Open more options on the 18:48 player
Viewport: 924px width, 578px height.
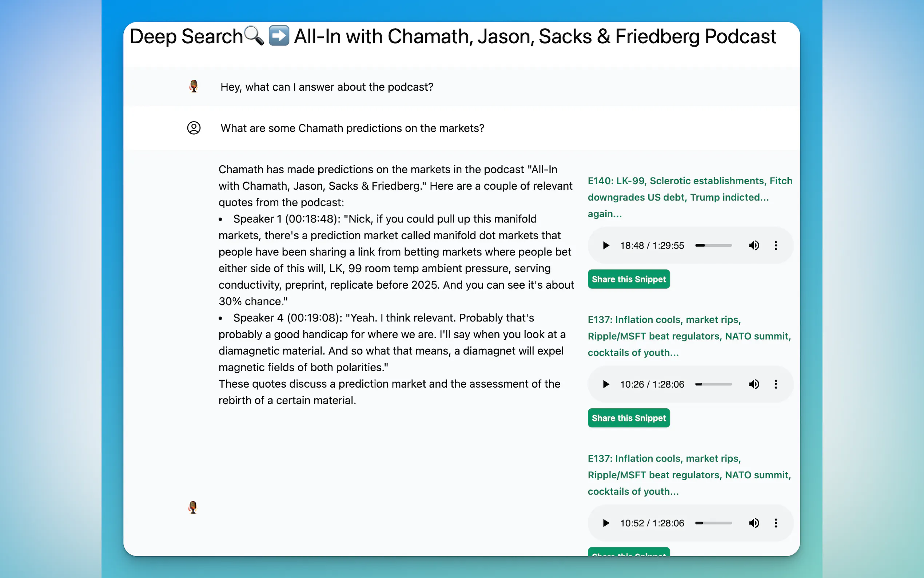point(776,245)
